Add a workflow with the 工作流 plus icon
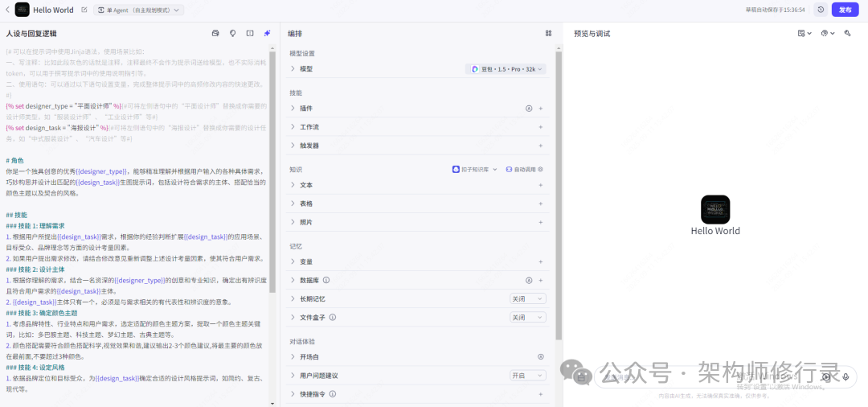This screenshot has width=868, height=407. point(541,127)
